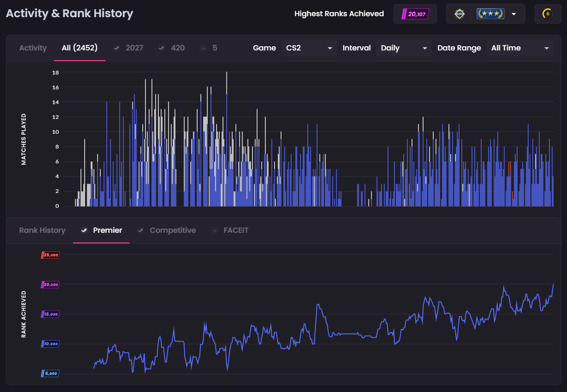Image resolution: width=567 pixels, height=392 pixels.
Task: Click the RANK ACHIEVED axis title
Action: point(24,314)
